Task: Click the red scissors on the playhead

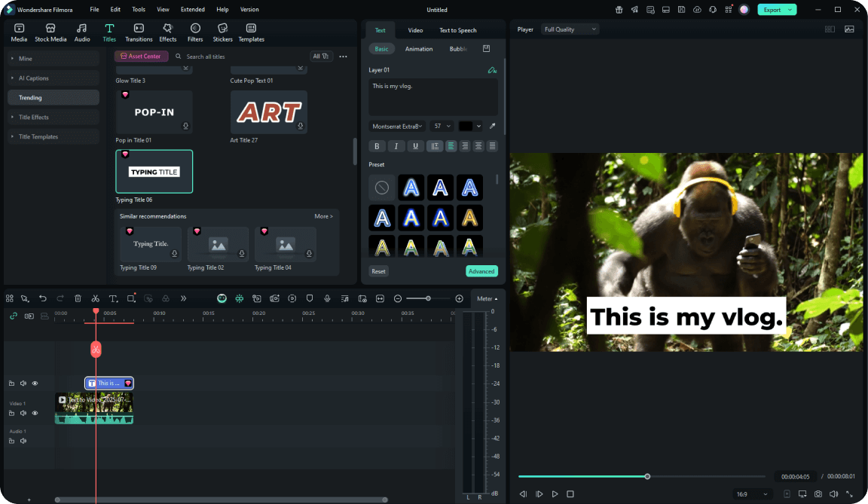Action: click(96, 349)
